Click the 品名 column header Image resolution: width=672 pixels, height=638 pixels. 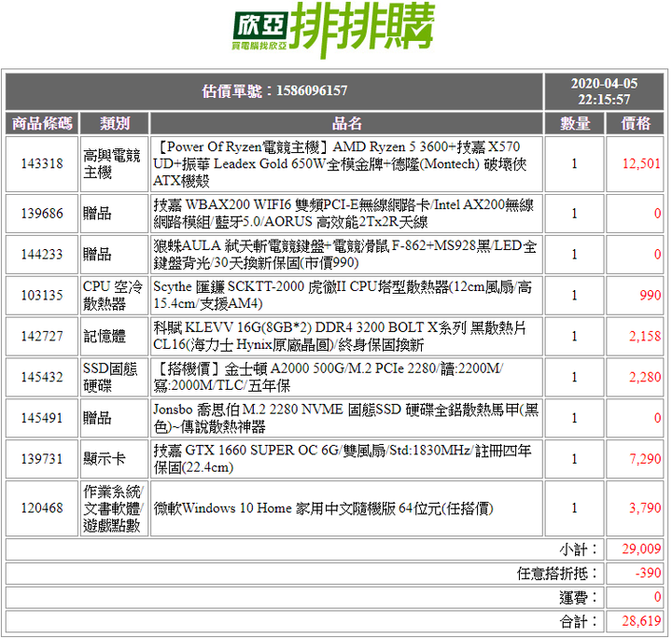[346, 123]
